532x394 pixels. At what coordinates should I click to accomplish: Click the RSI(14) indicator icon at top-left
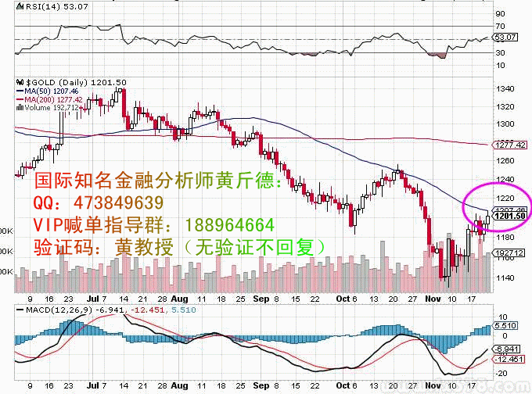point(18,5)
